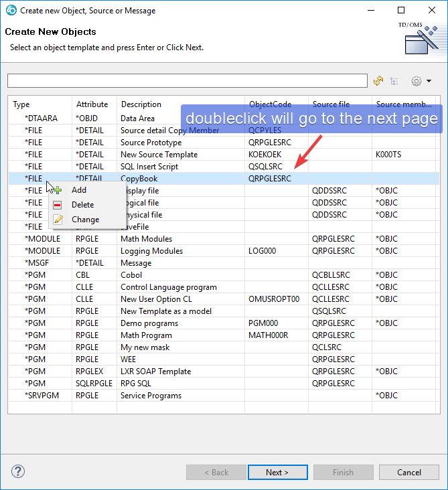This screenshot has height=490, width=448.
Task: Click the settings gear icon
Action: tap(417, 81)
